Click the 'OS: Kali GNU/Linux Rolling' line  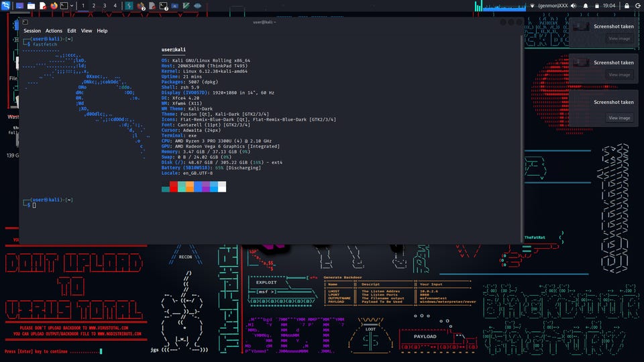206,60
